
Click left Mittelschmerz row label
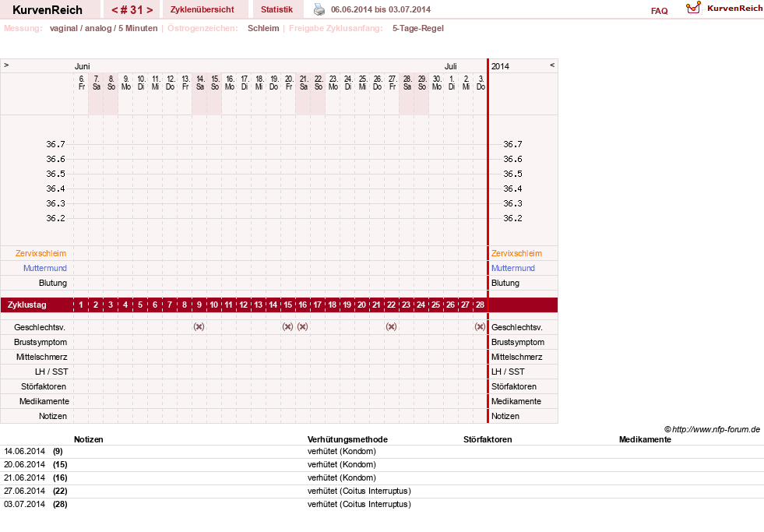[41, 357]
